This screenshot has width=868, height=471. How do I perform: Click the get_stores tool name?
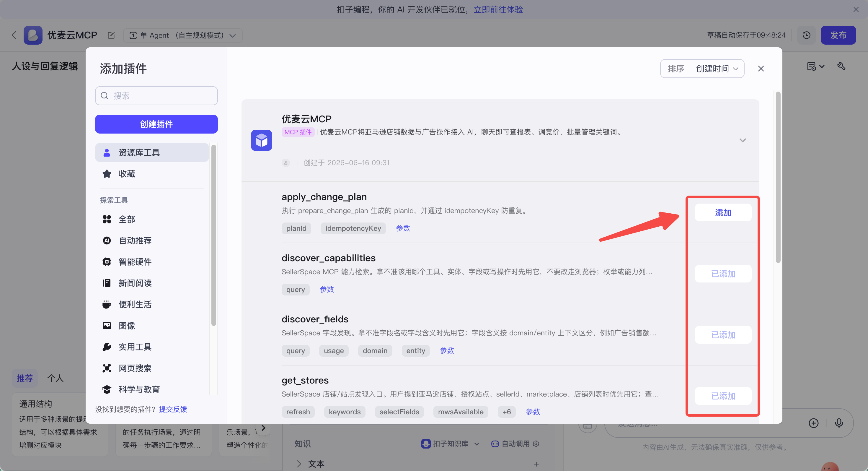(x=305, y=380)
